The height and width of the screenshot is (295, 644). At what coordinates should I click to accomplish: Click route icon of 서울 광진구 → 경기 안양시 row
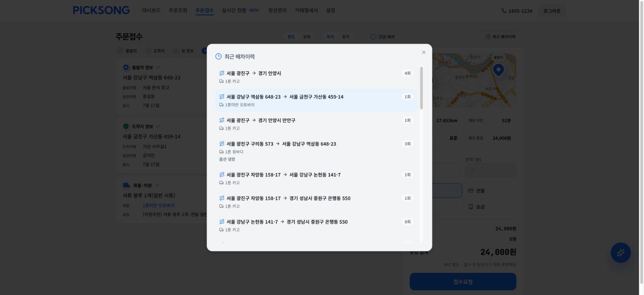222,73
